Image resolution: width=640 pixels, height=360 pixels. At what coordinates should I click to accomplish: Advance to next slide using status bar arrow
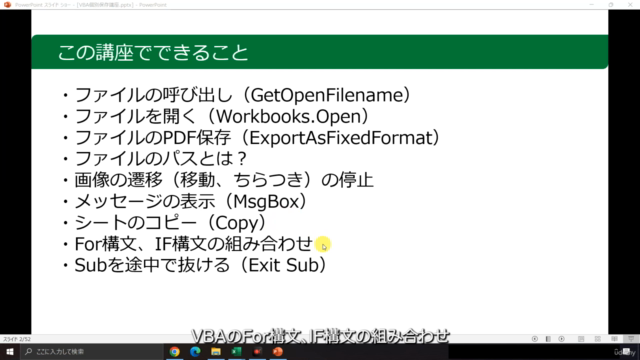tap(562, 339)
